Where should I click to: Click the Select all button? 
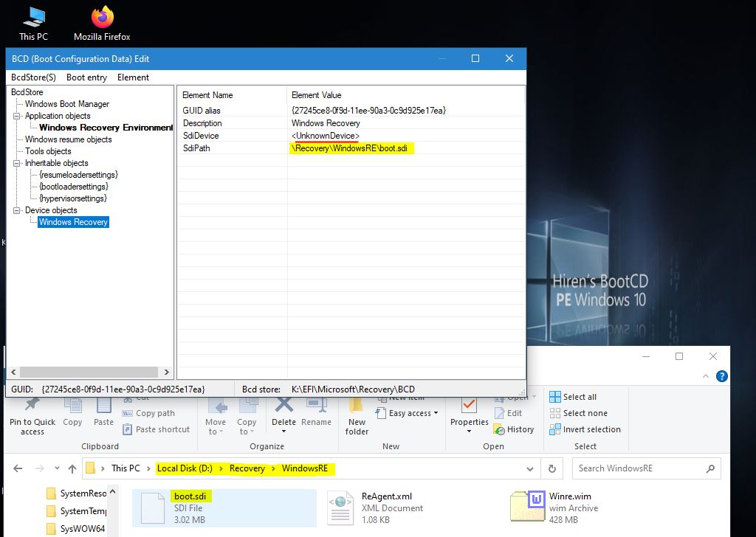[x=573, y=397]
